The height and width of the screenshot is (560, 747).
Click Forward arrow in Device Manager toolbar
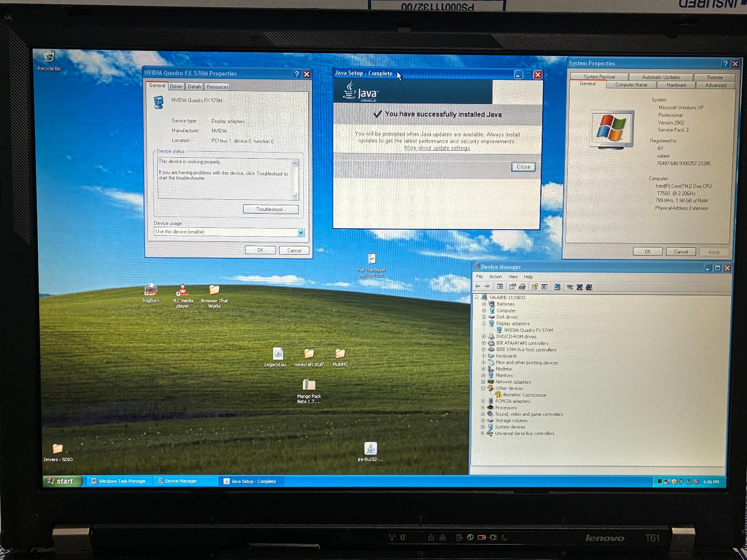click(487, 287)
